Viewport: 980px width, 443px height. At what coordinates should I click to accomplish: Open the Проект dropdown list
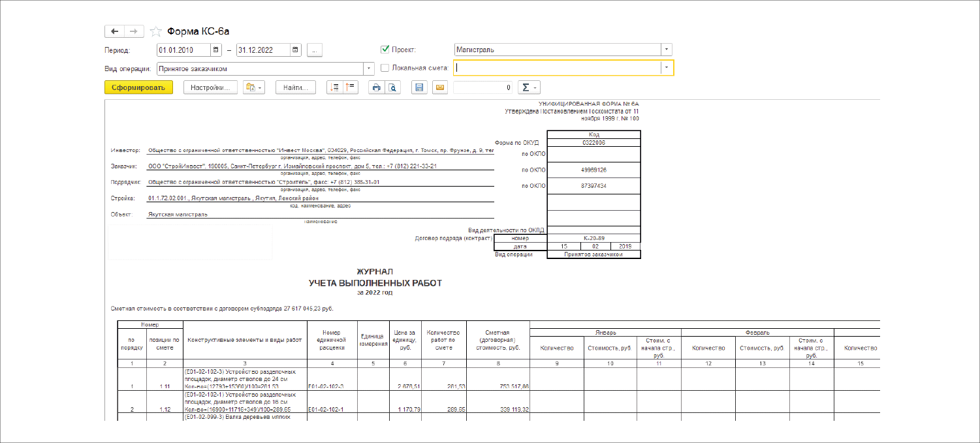[666, 50]
